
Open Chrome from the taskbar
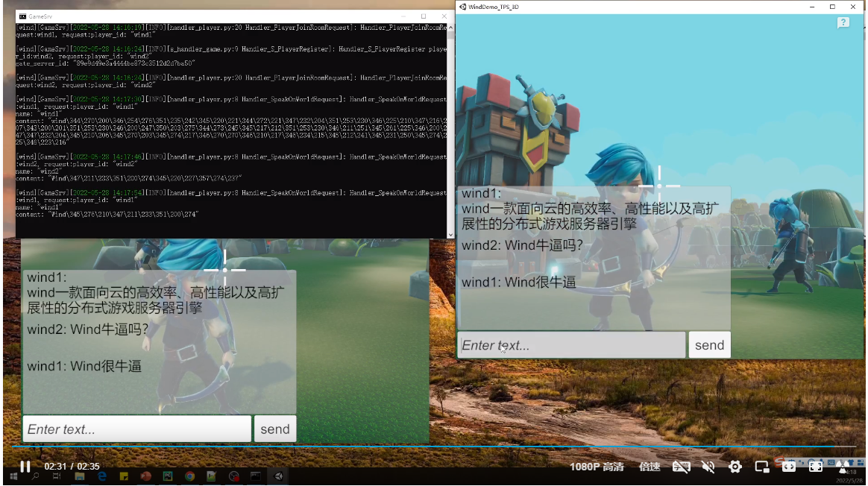pyautogui.click(x=189, y=476)
